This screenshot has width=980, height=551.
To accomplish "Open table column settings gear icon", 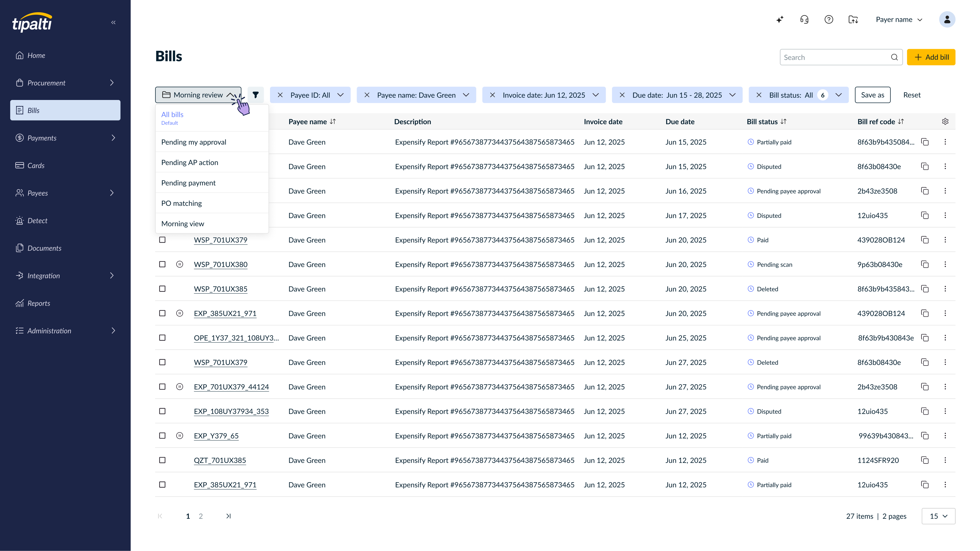I will (945, 122).
